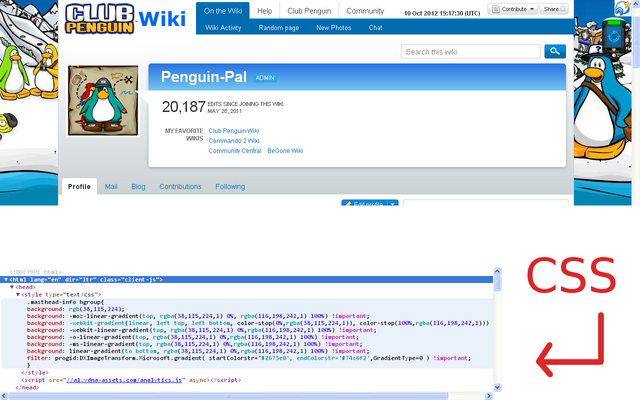
Task: Click the .masthead-info hgroup selector line
Action: coord(65,302)
